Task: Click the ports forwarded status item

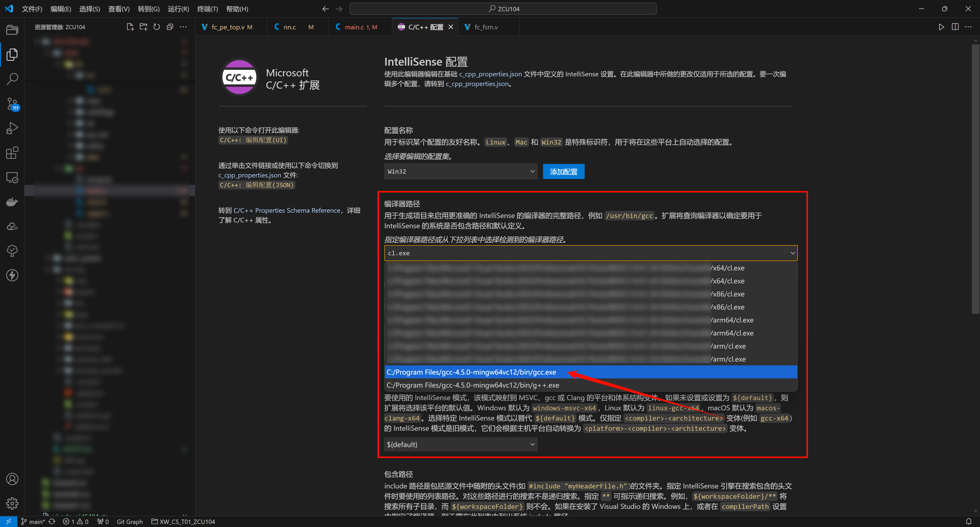Action: (x=103, y=522)
